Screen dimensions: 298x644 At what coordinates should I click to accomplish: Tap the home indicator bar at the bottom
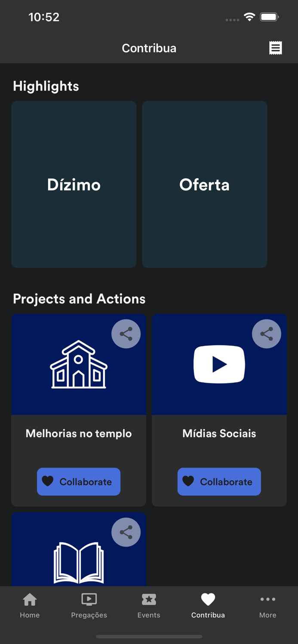tap(149, 637)
